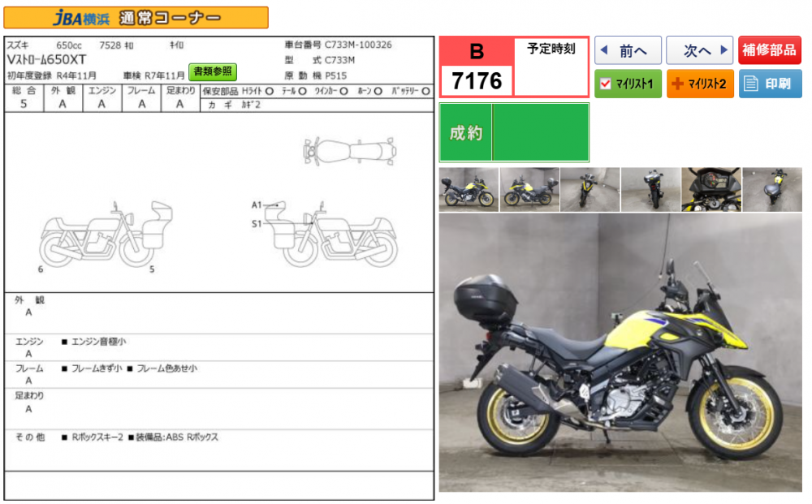812x504 pixels.
Task: Open the third front-view thumbnail
Action: [590, 190]
